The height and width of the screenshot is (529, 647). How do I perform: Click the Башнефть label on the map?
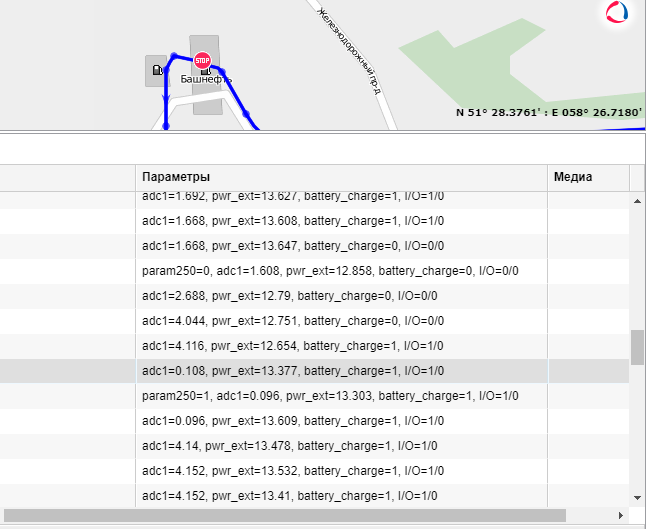tap(206, 79)
